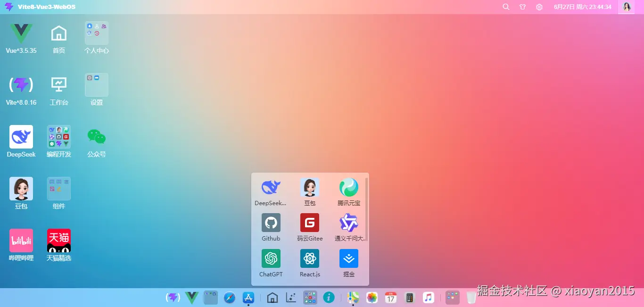The height and width of the screenshot is (307, 644).
Task: Open the settings gear in the top bar
Action: (x=539, y=7)
